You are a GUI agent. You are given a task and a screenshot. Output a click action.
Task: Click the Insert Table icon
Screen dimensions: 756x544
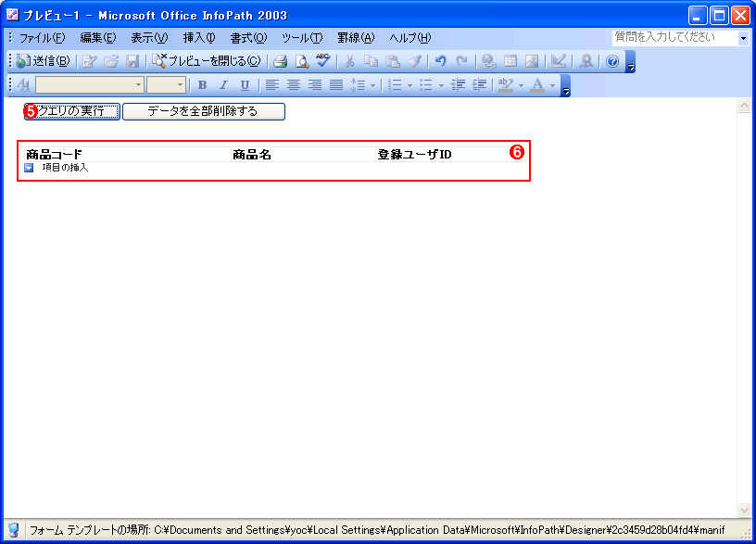[510, 61]
